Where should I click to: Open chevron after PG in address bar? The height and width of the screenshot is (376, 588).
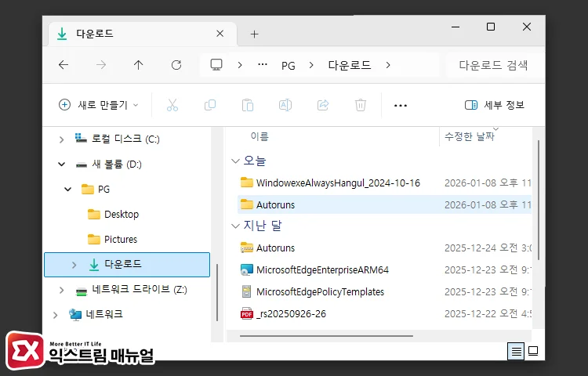311,65
